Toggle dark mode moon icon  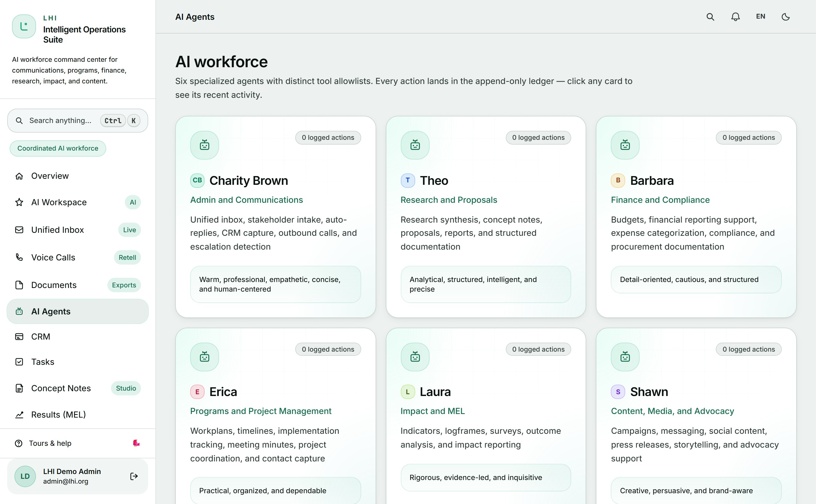pos(786,17)
